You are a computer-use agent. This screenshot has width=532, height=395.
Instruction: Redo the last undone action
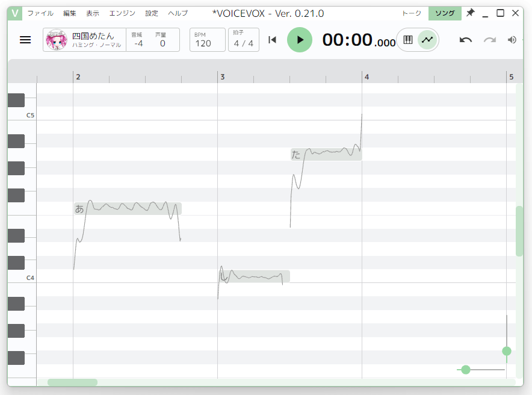490,40
